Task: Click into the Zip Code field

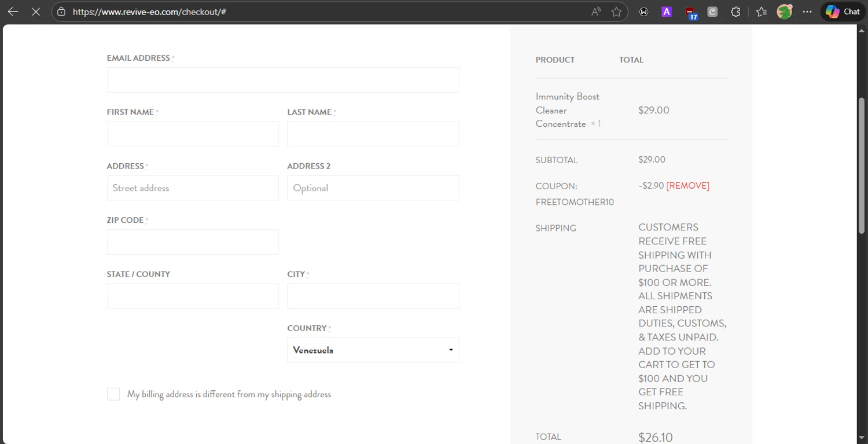Action: [x=193, y=242]
